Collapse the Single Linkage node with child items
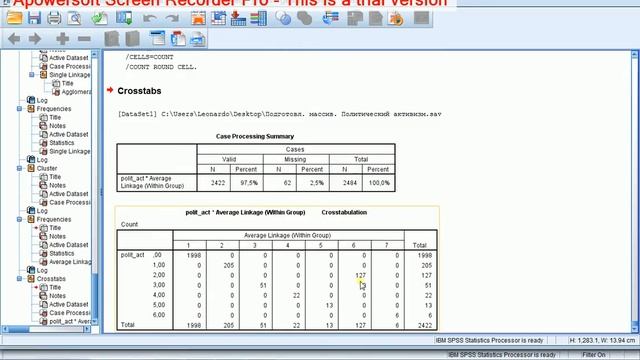The width and height of the screenshot is (640, 360). point(31,75)
